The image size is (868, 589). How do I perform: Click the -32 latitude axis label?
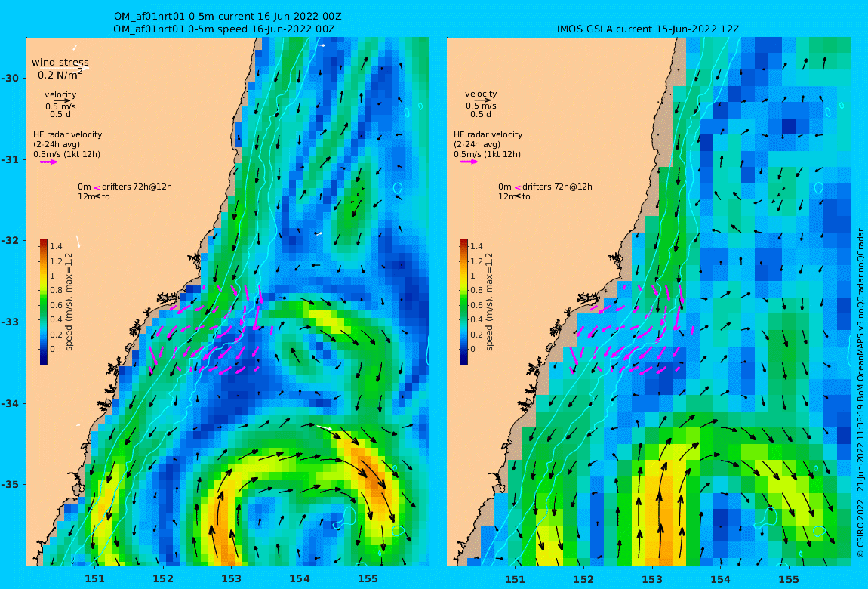click(x=10, y=241)
